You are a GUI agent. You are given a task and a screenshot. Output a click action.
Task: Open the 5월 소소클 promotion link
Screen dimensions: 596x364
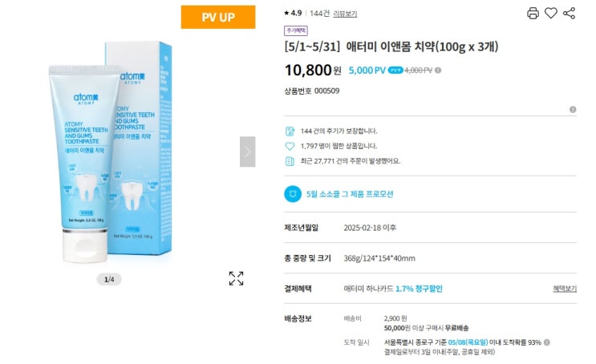tap(350, 194)
